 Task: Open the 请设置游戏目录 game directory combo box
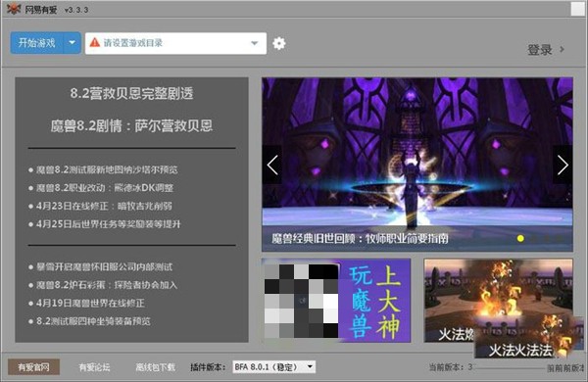click(175, 43)
